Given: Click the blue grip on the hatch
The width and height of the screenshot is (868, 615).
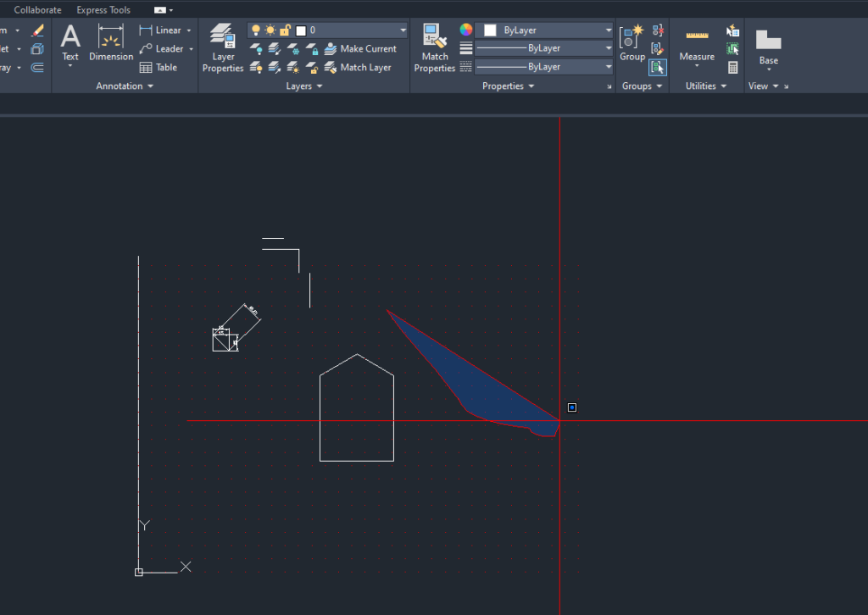Looking at the screenshot, I should [x=572, y=407].
